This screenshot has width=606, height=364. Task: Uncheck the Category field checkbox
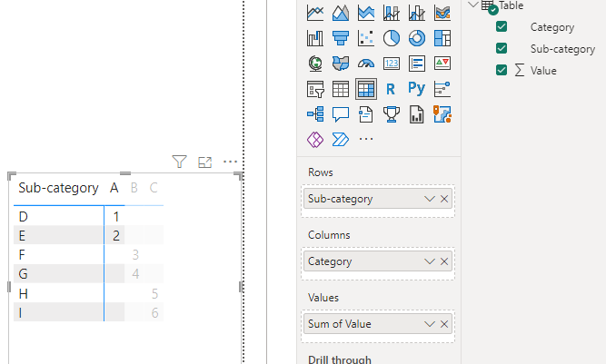click(x=502, y=26)
